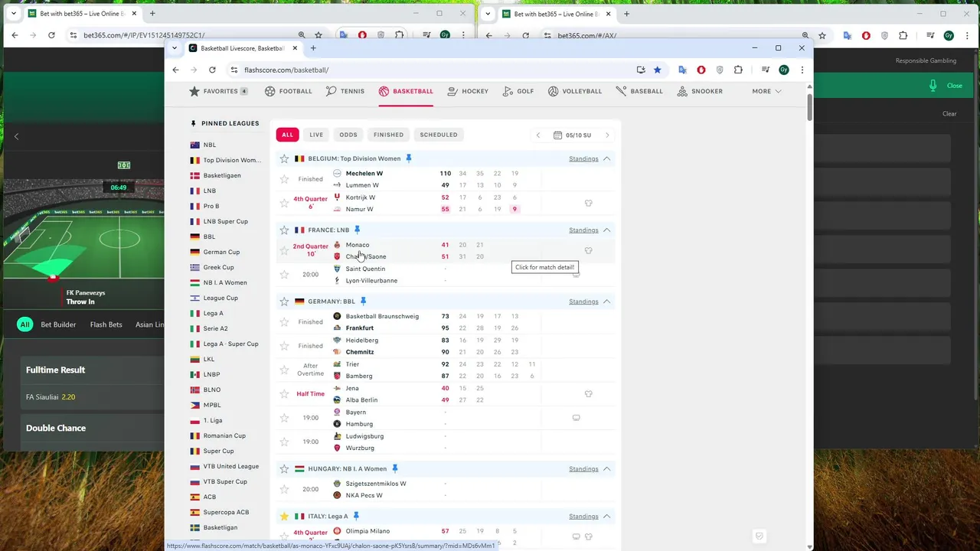Click Close in right bet365 window
This screenshot has height=551, width=980.
coord(955,86)
